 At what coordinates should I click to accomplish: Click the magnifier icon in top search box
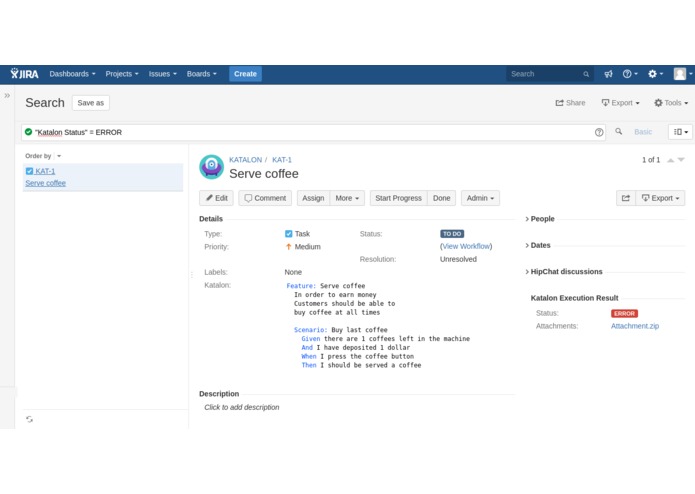tap(586, 74)
